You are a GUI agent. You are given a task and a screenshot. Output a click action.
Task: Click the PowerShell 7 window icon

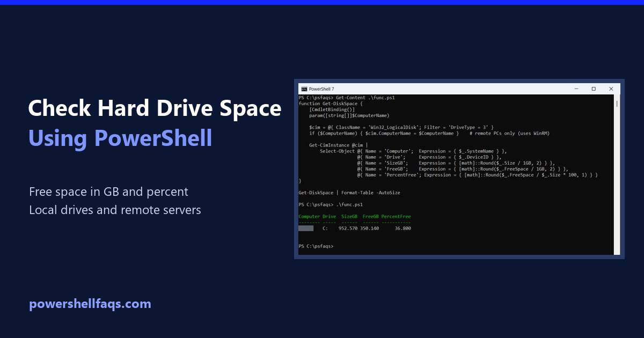tap(304, 89)
